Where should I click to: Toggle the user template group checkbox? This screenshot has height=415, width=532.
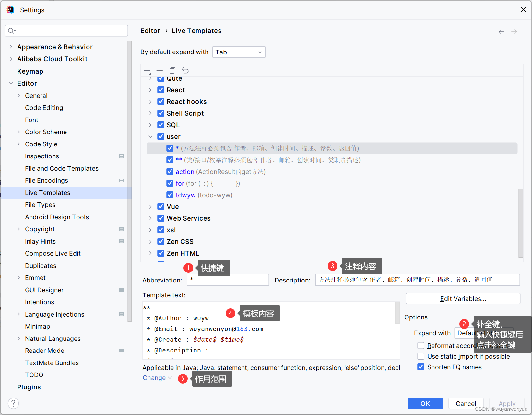coord(161,137)
